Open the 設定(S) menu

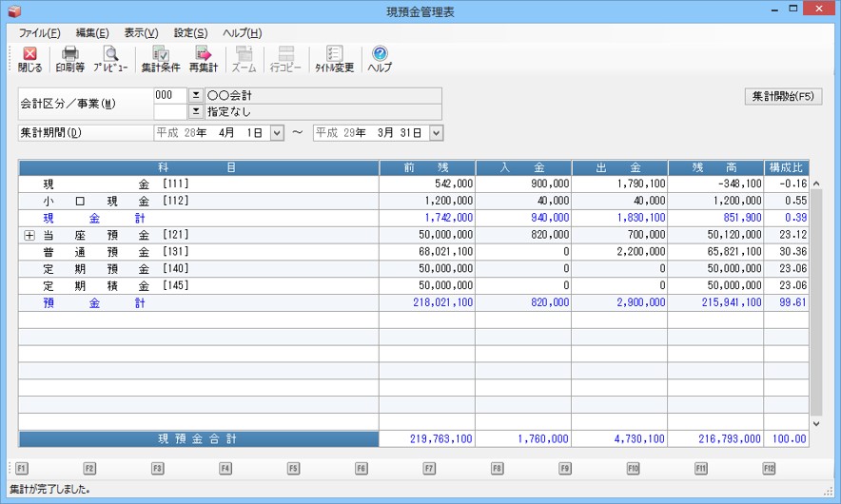pos(190,33)
